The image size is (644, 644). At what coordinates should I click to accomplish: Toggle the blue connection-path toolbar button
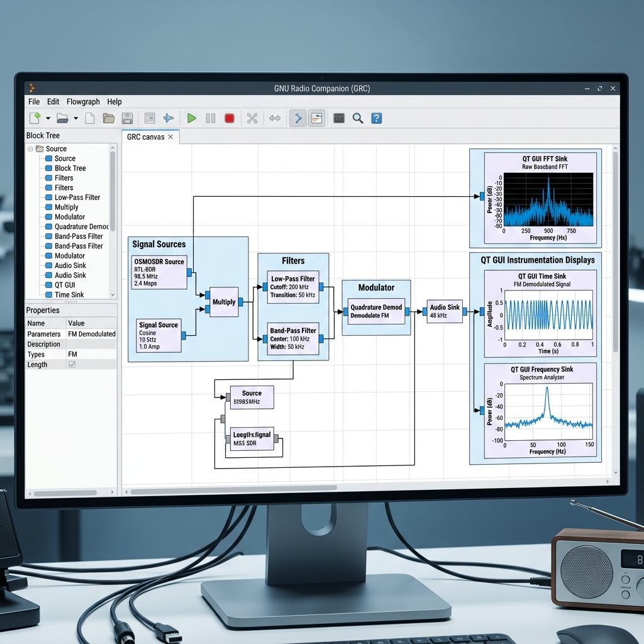(297, 118)
